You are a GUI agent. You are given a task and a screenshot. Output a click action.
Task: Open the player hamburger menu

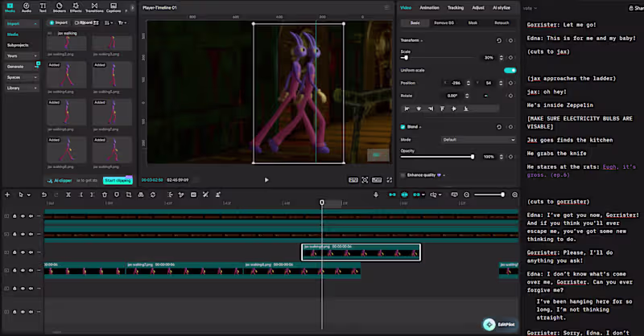pos(386,8)
